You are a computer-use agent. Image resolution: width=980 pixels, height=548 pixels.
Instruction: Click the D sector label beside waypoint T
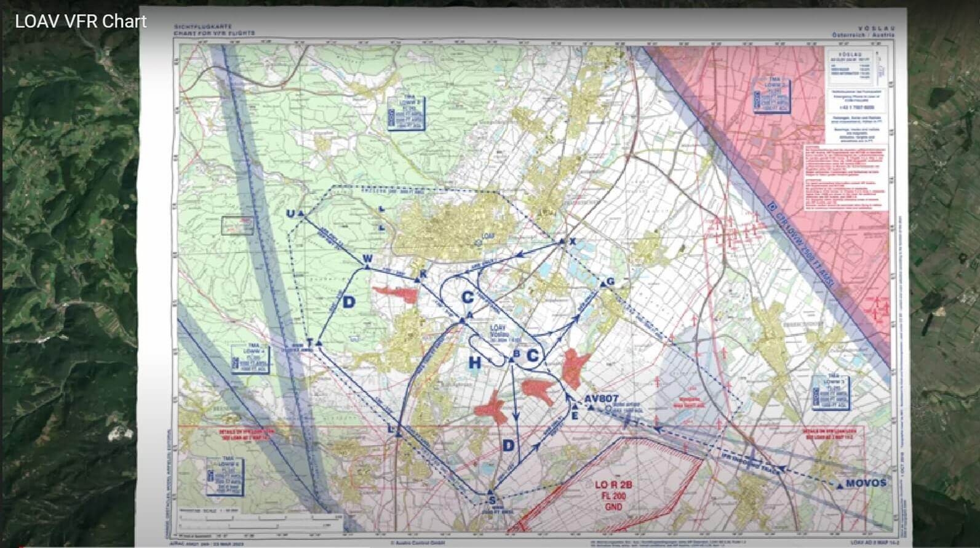[x=349, y=302]
